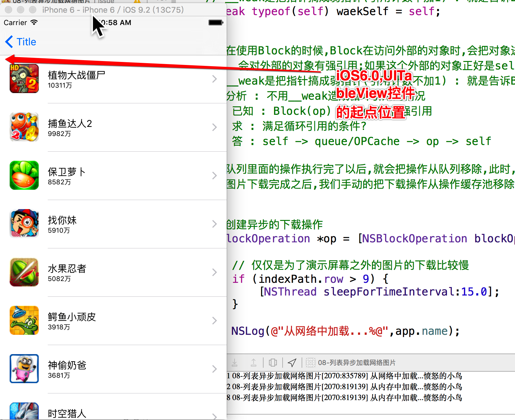Click the battery icon in simulator status bar
Screen dimensions: 515x420
coord(216,22)
